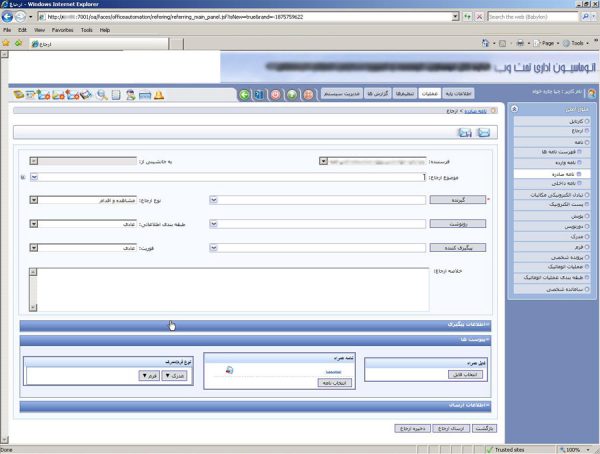Click the IE print icon

520,43
